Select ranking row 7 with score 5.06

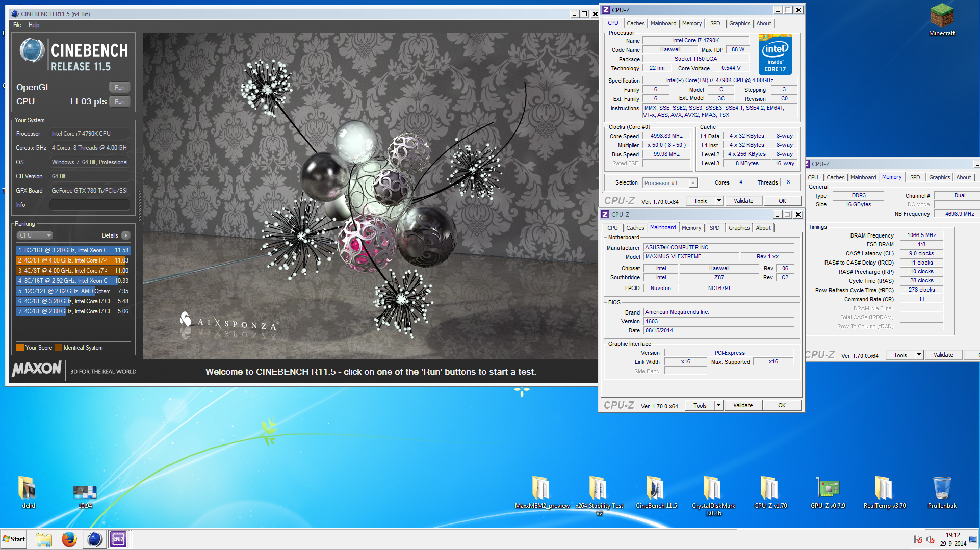coord(73,311)
